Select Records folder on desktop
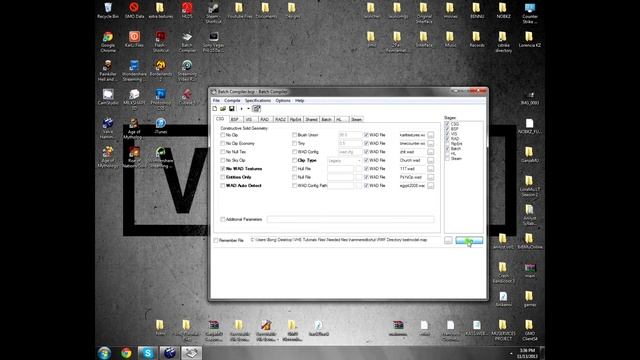Screen dimensions: 640x360 [476, 40]
